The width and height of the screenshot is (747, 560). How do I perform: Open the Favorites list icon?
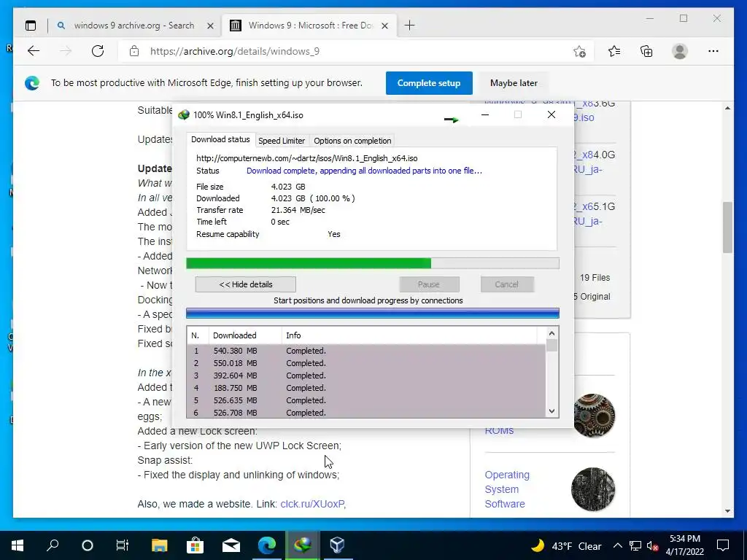614,51
